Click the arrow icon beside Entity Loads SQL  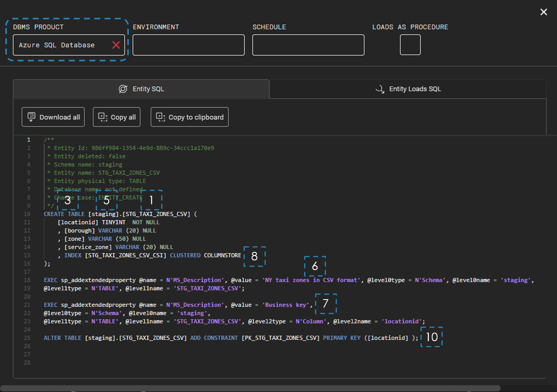point(380,89)
